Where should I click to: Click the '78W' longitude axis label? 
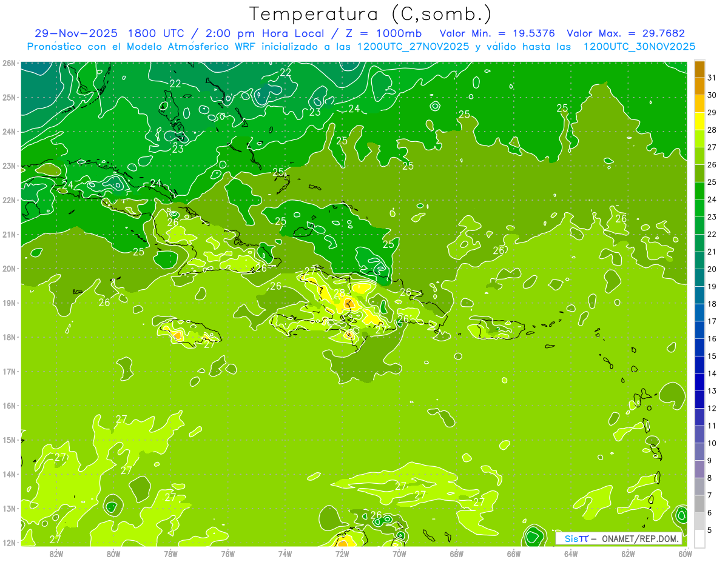170,554
